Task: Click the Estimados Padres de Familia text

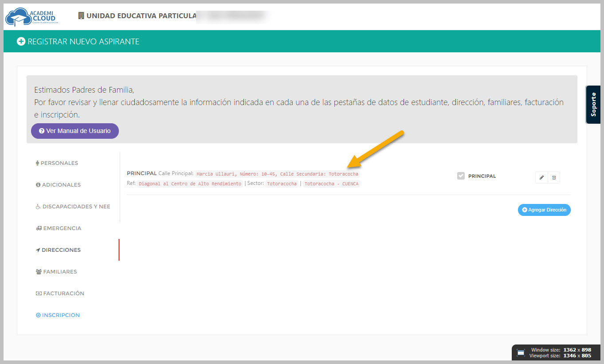Action: pos(84,90)
